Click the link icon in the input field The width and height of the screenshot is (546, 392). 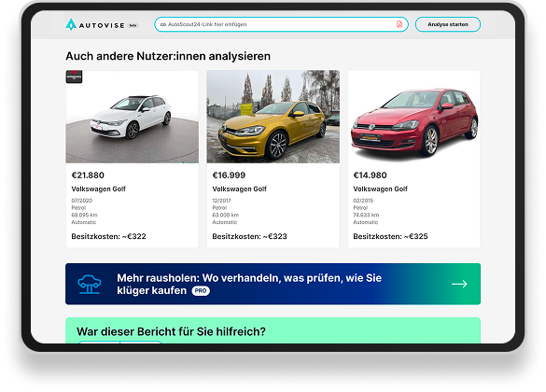pyautogui.click(x=163, y=24)
